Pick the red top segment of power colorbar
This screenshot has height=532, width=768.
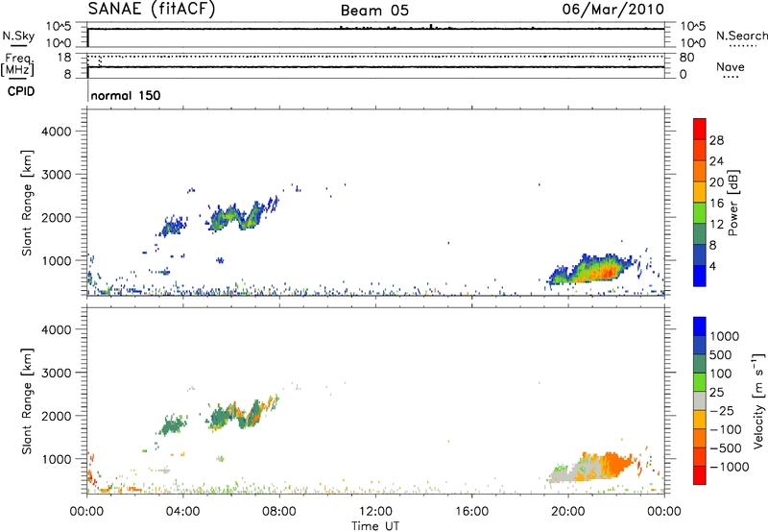pyautogui.click(x=700, y=129)
